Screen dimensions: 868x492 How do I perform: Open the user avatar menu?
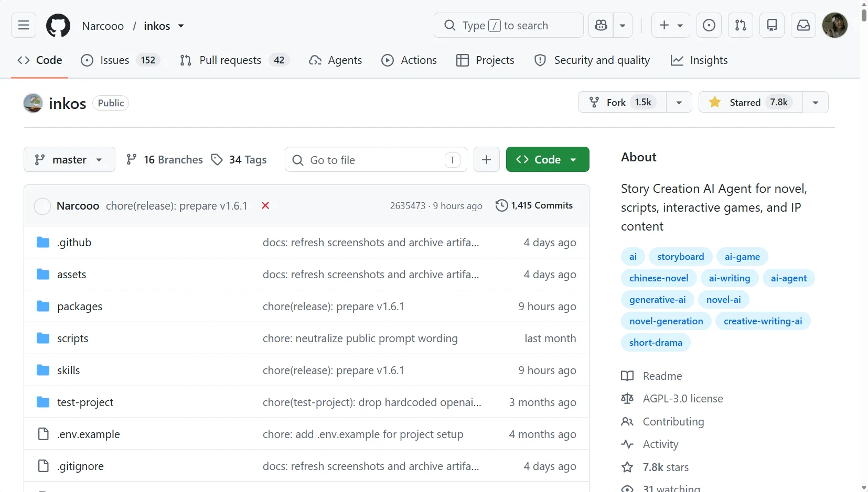pyautogui.click(x=835, y=25)
